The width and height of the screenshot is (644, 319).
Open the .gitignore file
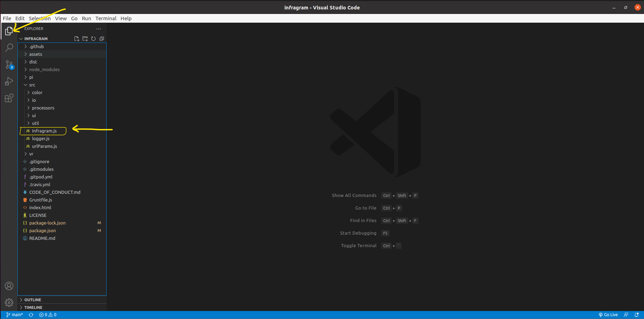coord(62,162)
